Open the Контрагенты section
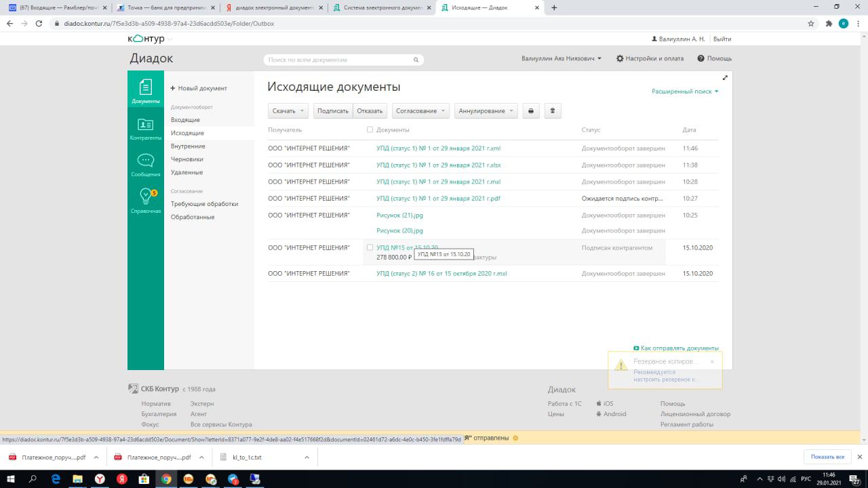The height and width of the screenshot is (488, 868). pyautogui.click(x=145, y=129)
